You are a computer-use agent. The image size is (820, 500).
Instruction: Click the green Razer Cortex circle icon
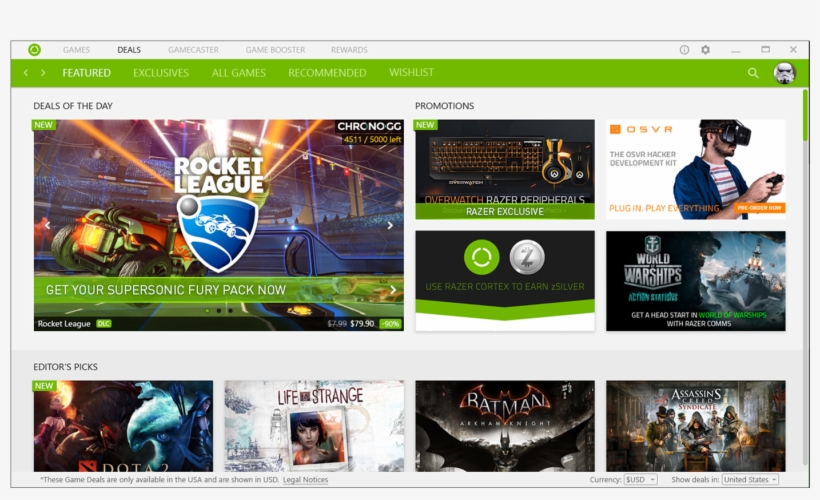(481, 257)
